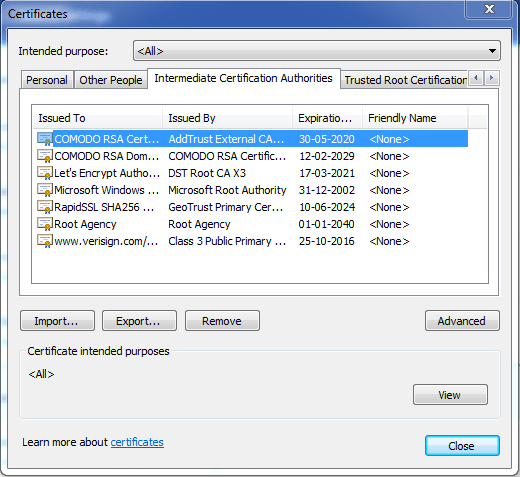Click the tab scroll right arrow
Image resolution: width=520 pixels, height=477 pixels.
coord(492,78)
